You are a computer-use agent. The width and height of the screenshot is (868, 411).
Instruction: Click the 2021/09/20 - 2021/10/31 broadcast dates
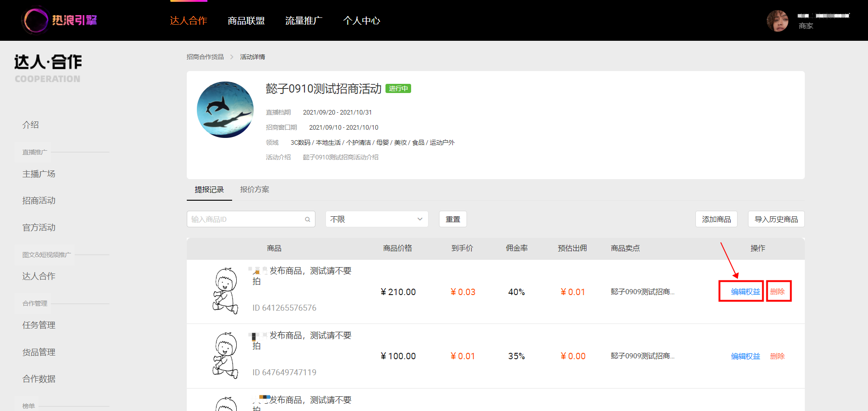click(337, 112)
